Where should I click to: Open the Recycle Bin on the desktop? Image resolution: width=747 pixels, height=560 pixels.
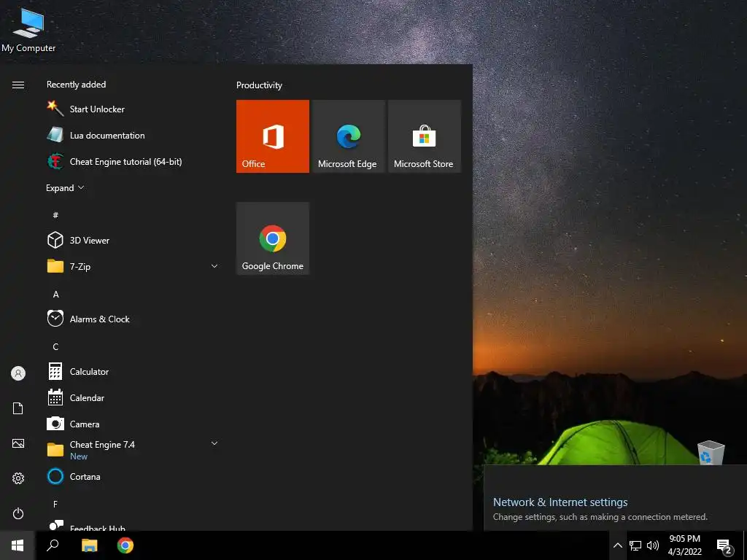[x=711, y=452]
